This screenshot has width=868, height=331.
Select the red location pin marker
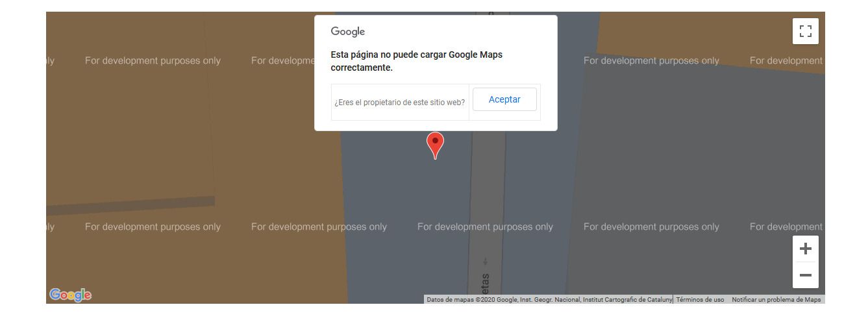pos(435,145)
